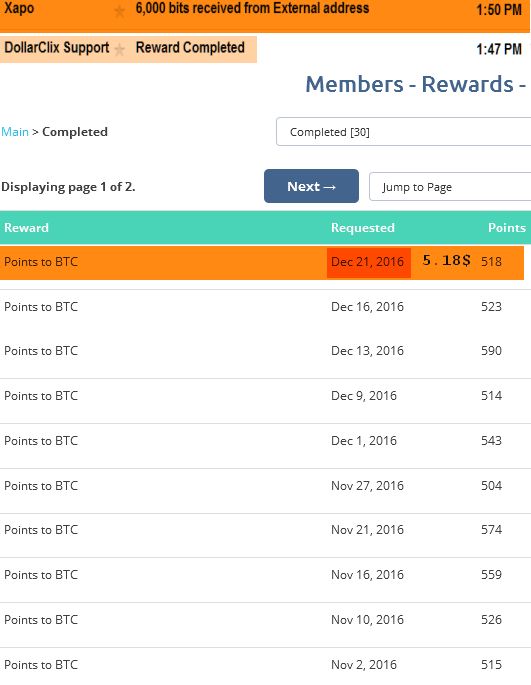The image size is (531, 685).
Task: Open the Xapo 6,000 bits received email
Action: pos(252,8)
